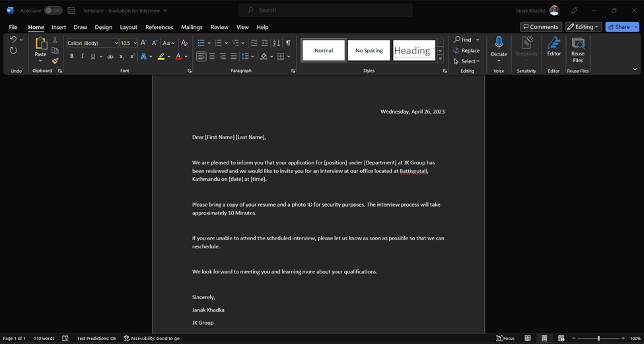Viewport: 644px width, 344px height.
Task: Toggle bold formatting
Action: click(x=72, y=56)
